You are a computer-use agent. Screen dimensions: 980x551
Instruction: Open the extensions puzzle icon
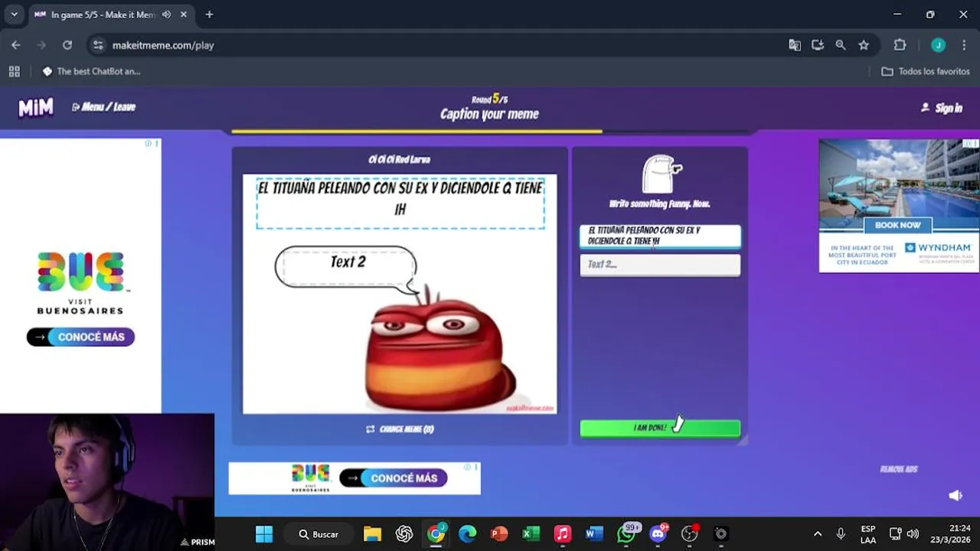pos(900,45)
